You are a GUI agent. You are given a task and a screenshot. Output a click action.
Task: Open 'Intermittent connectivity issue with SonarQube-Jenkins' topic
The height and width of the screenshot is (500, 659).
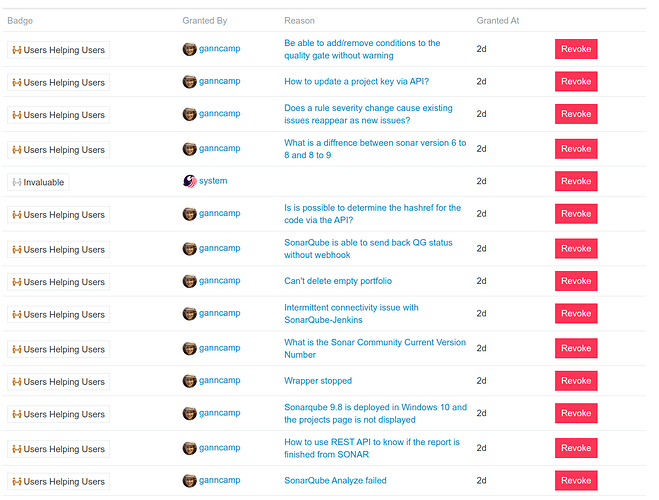point(351,313)
